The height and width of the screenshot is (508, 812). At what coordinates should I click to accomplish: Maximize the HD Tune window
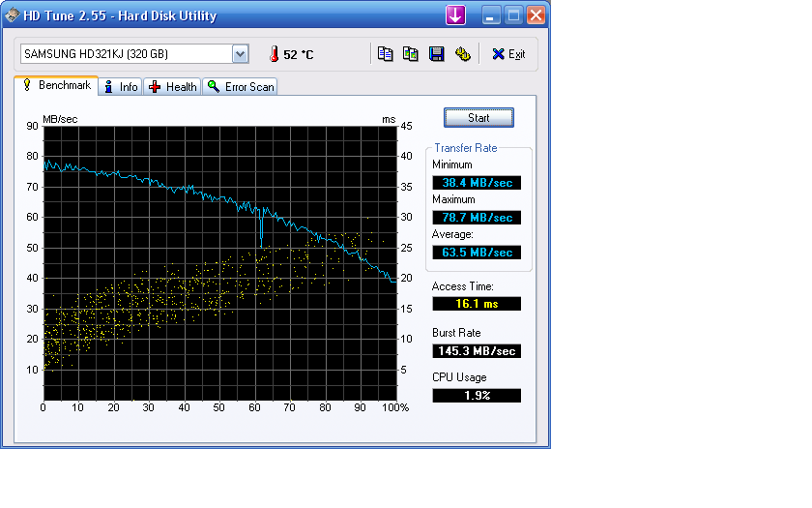[x=513, y=15]
